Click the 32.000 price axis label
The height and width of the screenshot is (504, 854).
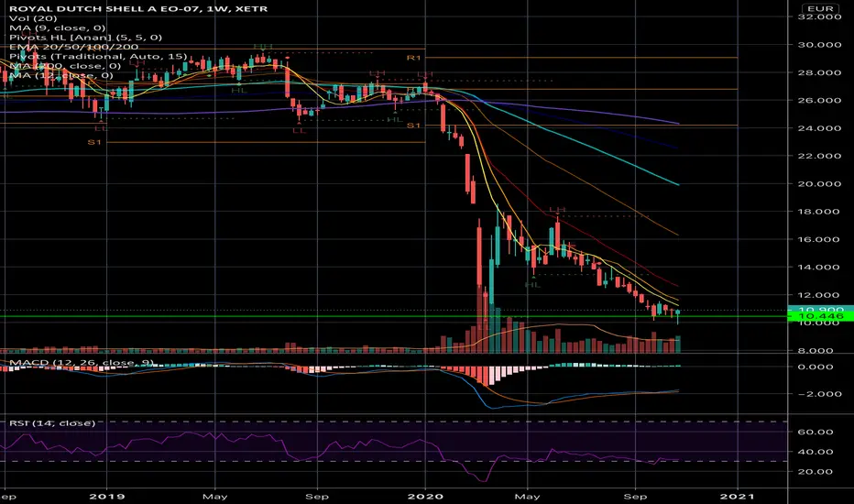tap(820, 16)
